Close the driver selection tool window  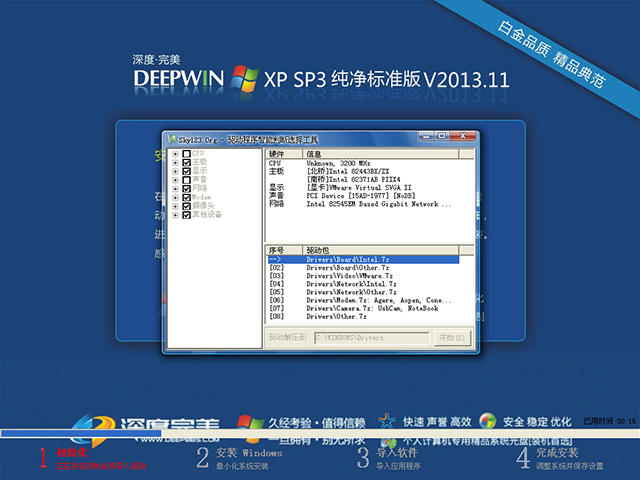click(463, 136)
